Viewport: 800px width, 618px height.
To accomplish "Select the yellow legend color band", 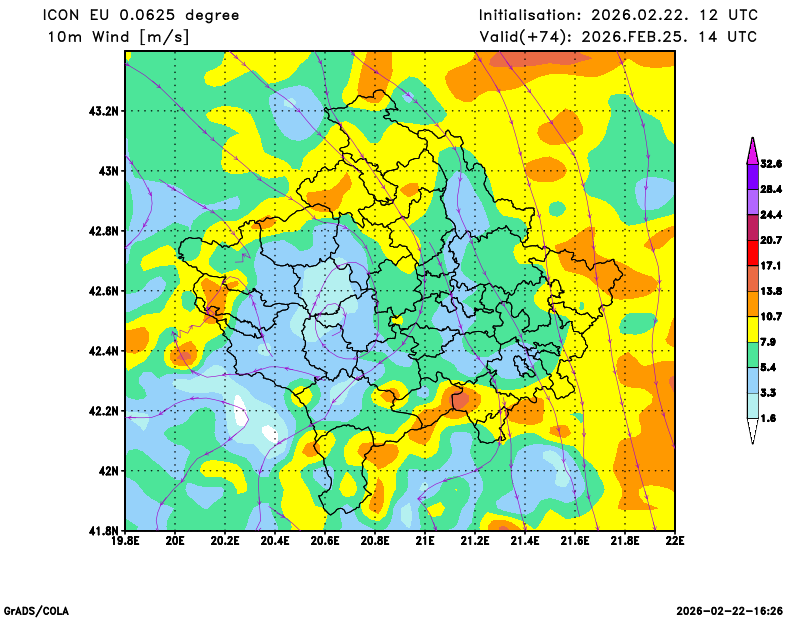I will (752, 329).
